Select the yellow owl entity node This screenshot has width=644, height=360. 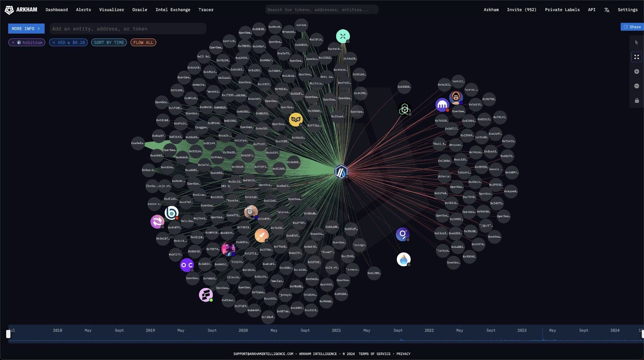(x=296, y=119)
